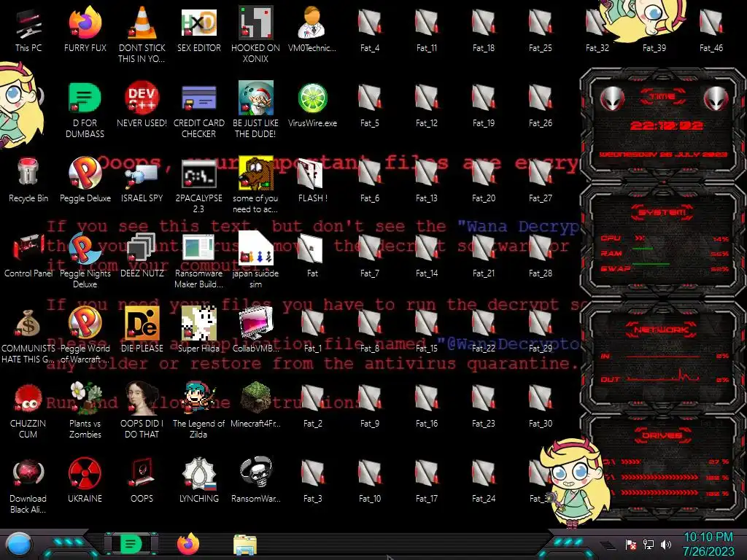Viewport: 747px width, 560px height.
Task: Open the This PC desktop icon
Action: [28, 29]
